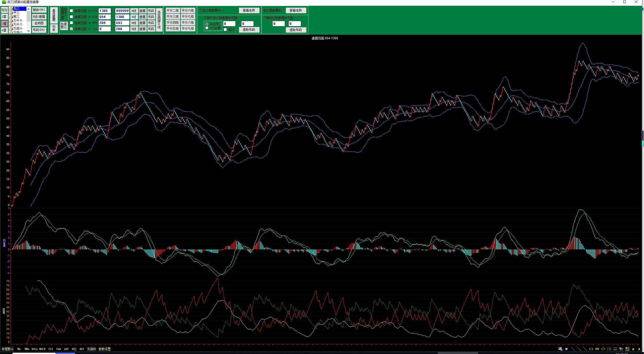Click the 号码(F9) button

click(x=39, y=30)
